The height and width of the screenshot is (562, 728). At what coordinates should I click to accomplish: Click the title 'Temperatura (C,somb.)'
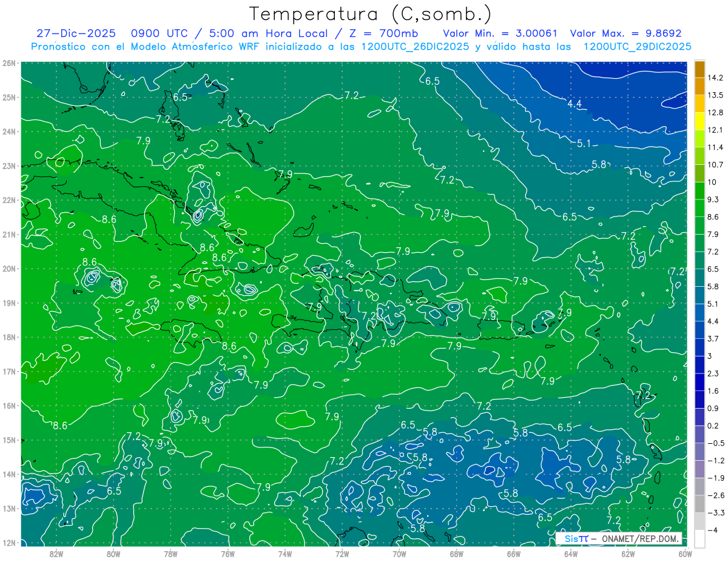(x=371, y=14)
